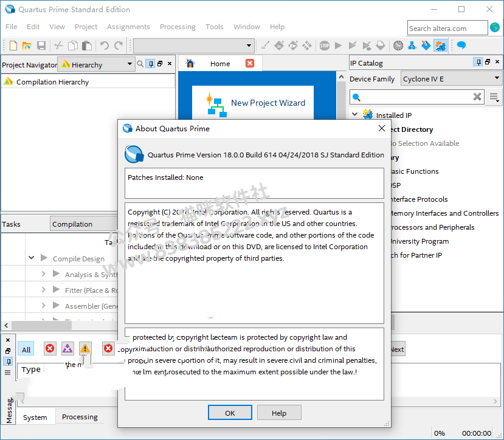The height and width of the screenshot is (440, 504).
Task: Collapse the Compile Design task
Action: tap(31, 258)
